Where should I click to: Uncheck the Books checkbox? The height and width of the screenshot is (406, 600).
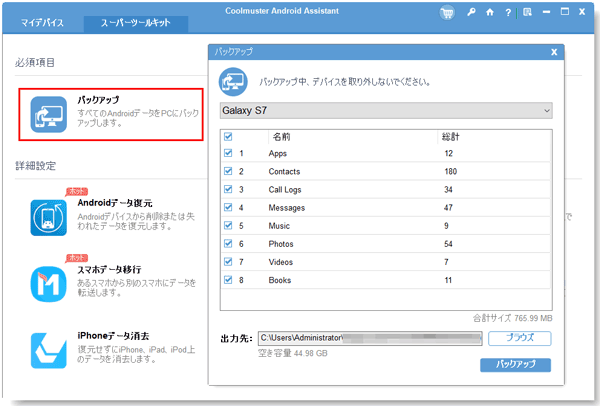[x=228, y=280]
